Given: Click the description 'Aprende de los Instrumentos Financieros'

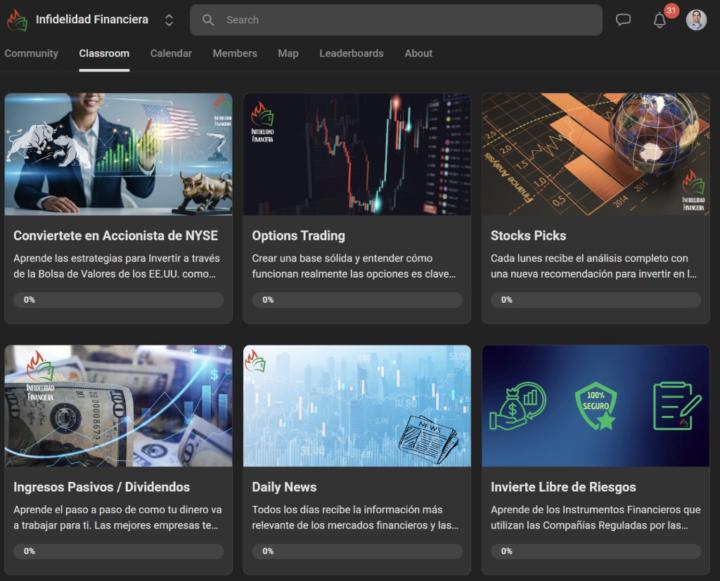Looking at the screenshot, I should [596, 517].
